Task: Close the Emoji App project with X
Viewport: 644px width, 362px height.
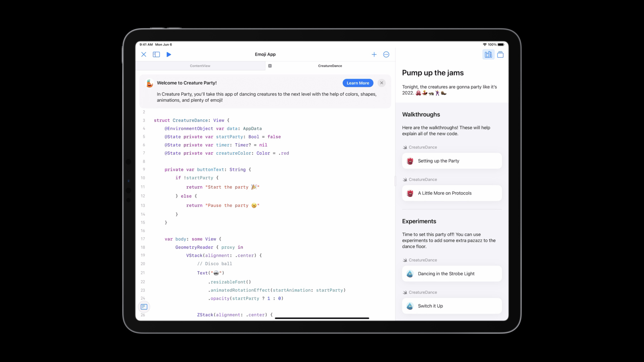Action: coord(143,54)
